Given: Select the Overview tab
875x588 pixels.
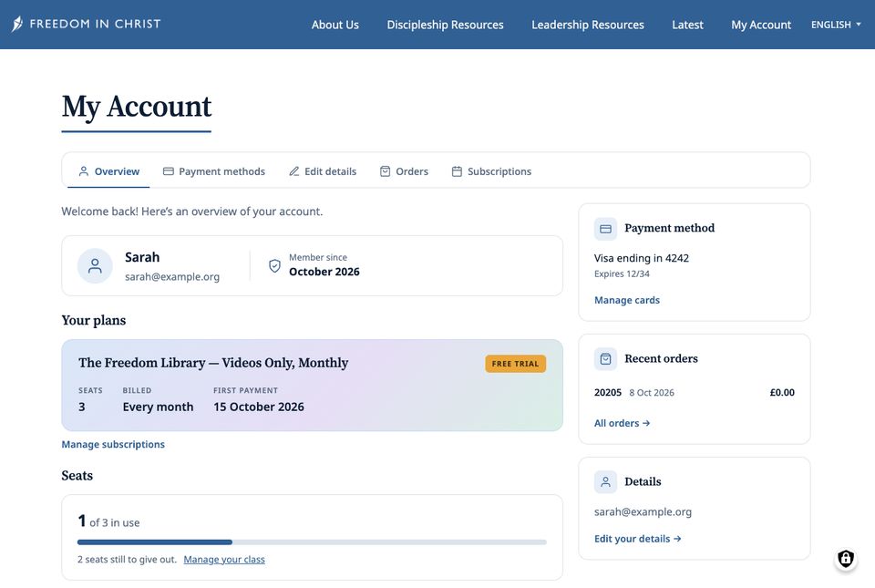Looking at the screenshot, I should tap(108, 171).
